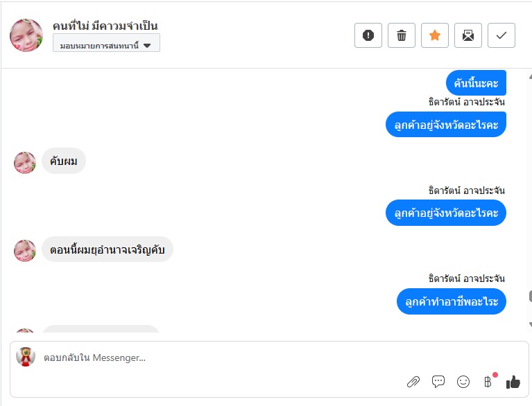Mark conversation as spam with exclamation icon

(x=368, y=35)
